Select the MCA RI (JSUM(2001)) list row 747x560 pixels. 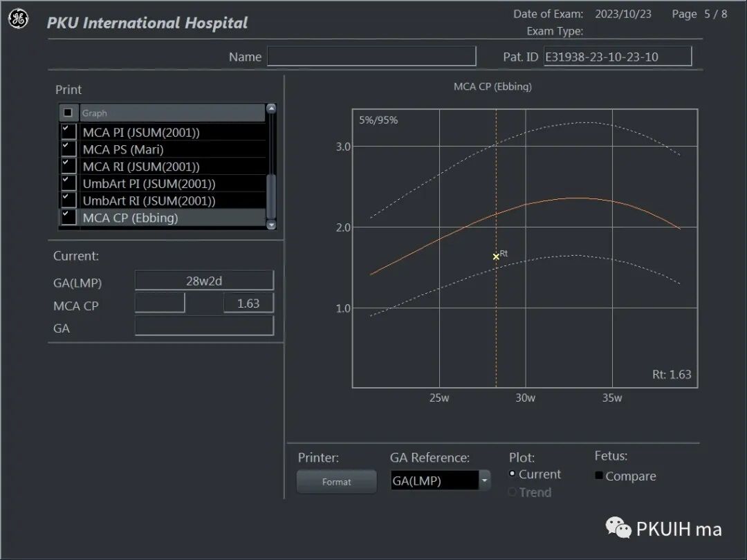pos(172,166)
